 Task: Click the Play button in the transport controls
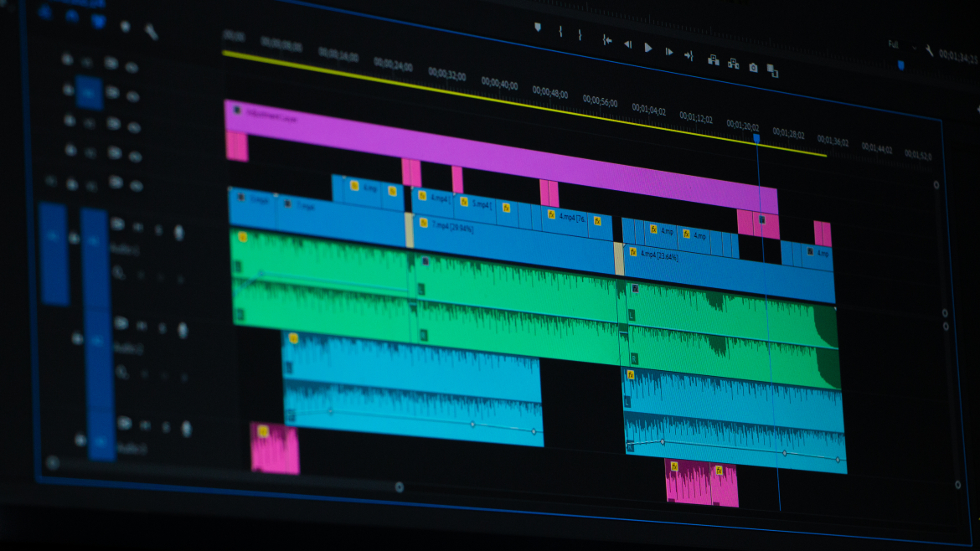pyautogui.click(x=647, y=48)
